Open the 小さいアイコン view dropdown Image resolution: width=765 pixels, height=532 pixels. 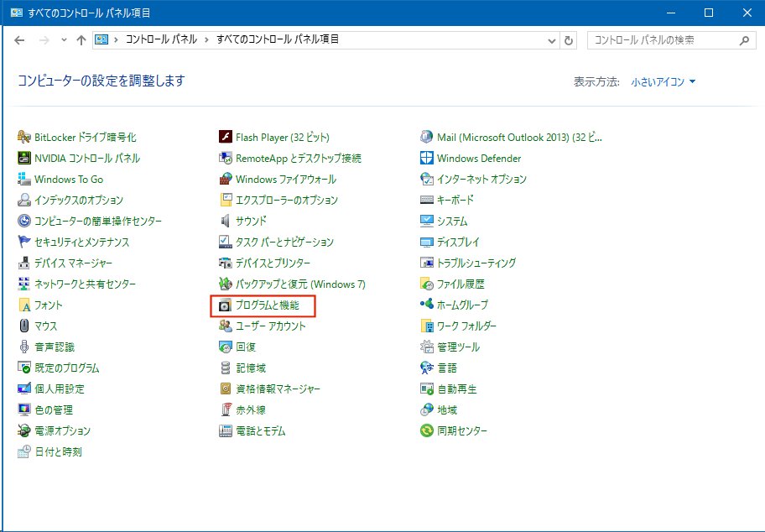point(663,81)
